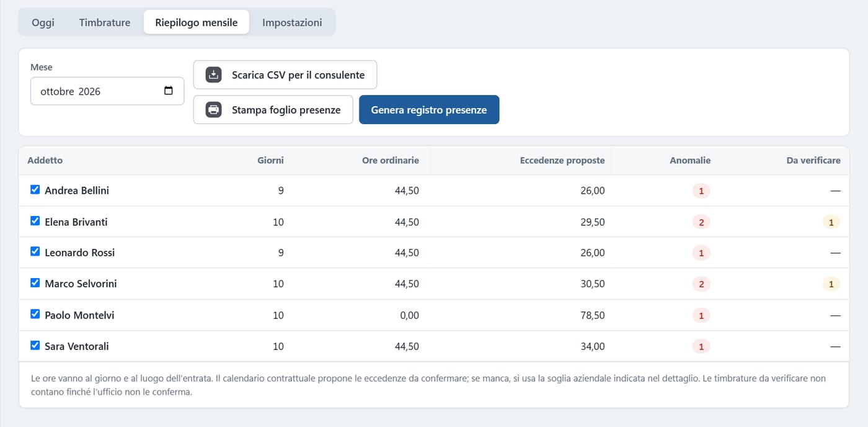Switch to the Oggi tab

tap(43, 22)
